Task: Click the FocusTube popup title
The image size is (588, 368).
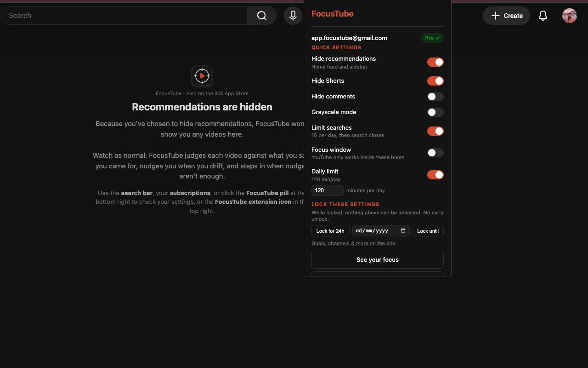Action: tap(333, 14)
